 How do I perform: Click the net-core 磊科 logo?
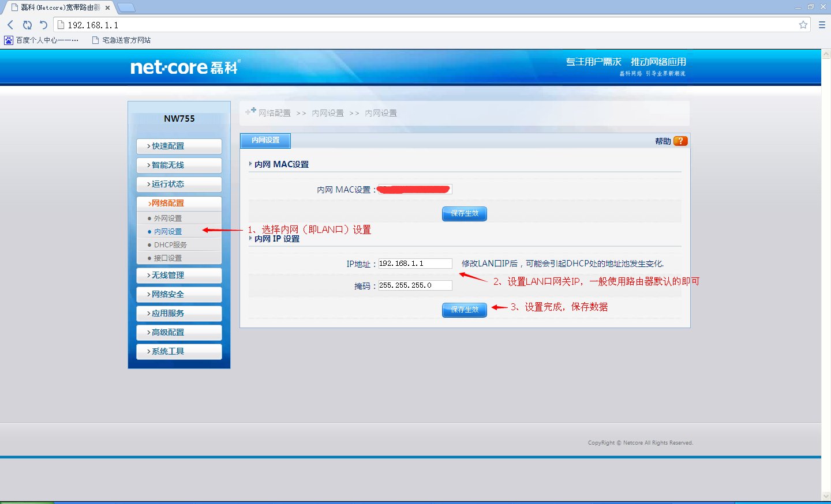(183, 67)
